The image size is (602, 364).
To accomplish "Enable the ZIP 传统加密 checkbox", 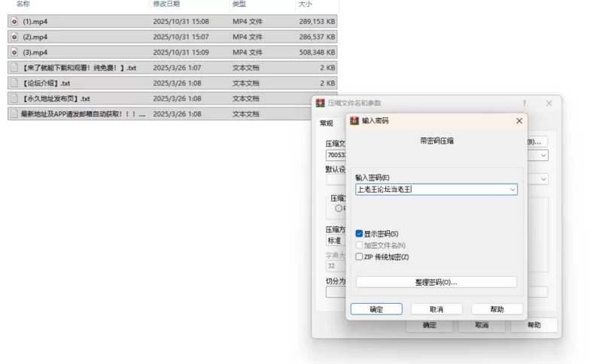I will coord(359,256).
